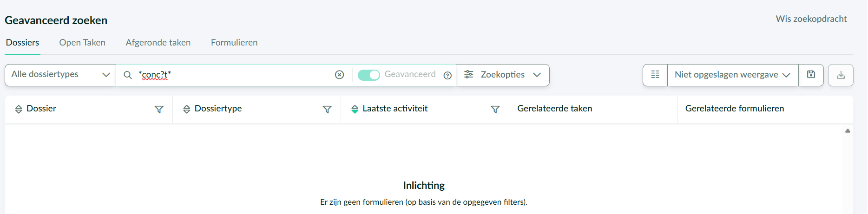Save the current view with disk icon
Viewport: 868px width, 214px height.
811,75
